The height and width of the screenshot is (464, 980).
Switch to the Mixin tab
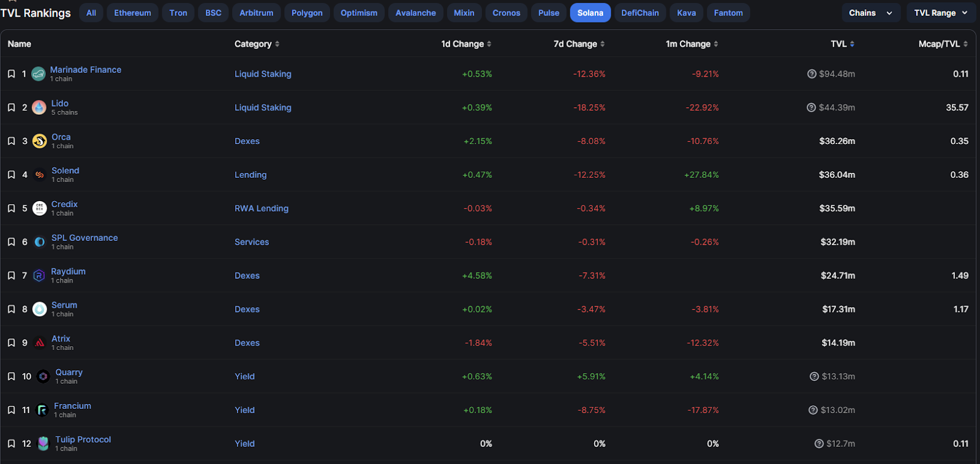click(x=464, y=13)
